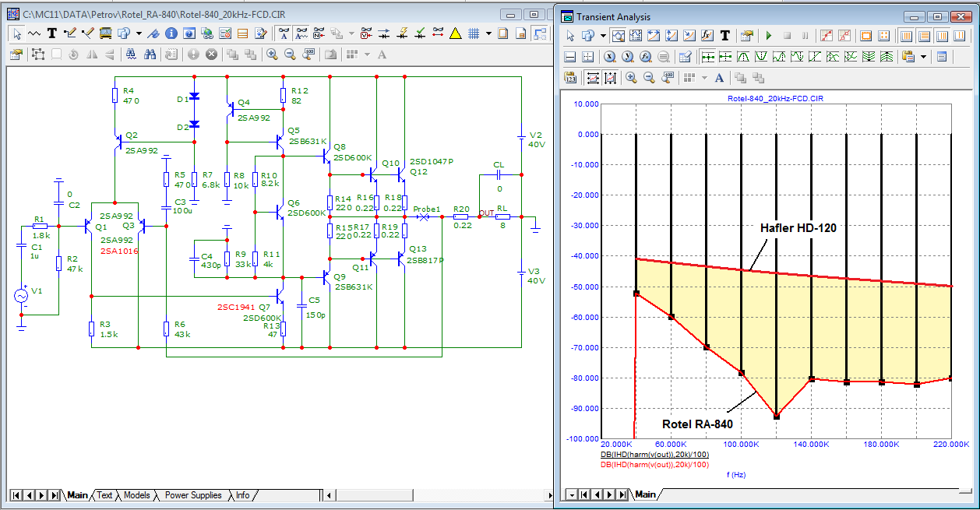Select the scale mode magnifier icon in Transient Analysis

point(619,35)
